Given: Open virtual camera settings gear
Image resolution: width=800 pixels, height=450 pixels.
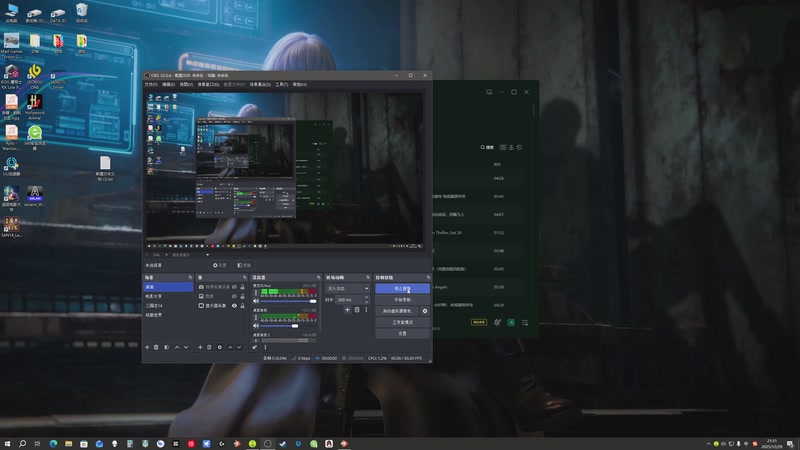Looking at the screenshot, I should pyautogui.click(x=424, y=311).
